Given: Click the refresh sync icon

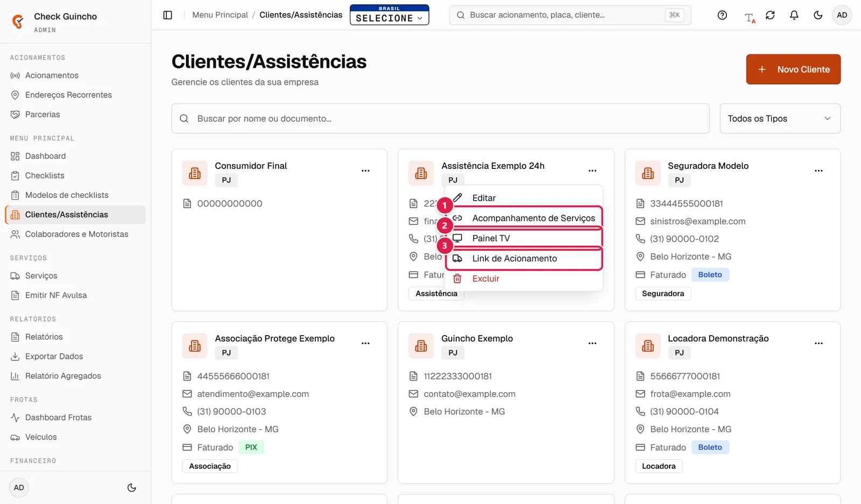Looking at the screenshot, I should 770,15.
